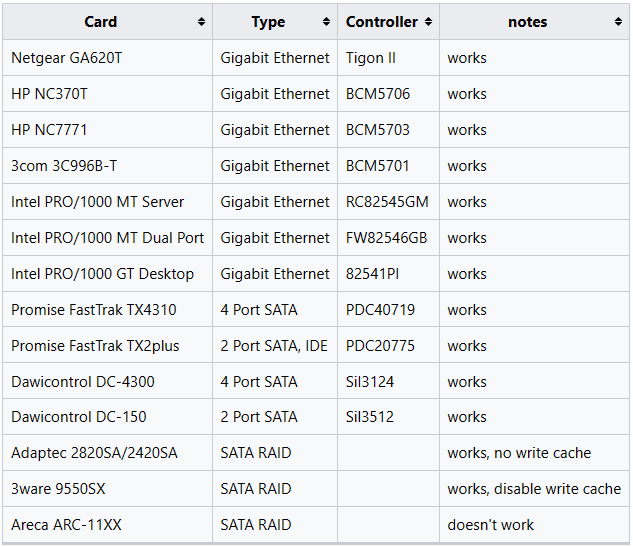Sort table by Card column arrows

[x=201, y=22]
